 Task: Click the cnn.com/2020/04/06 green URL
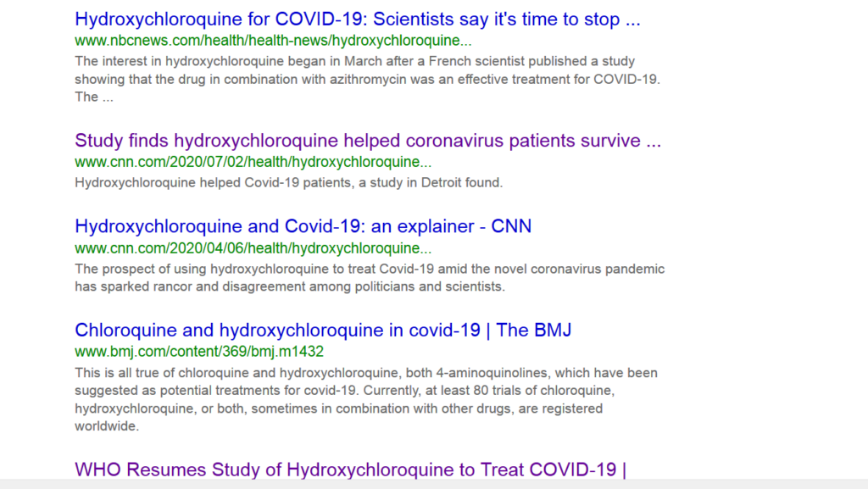click(253, 248)
